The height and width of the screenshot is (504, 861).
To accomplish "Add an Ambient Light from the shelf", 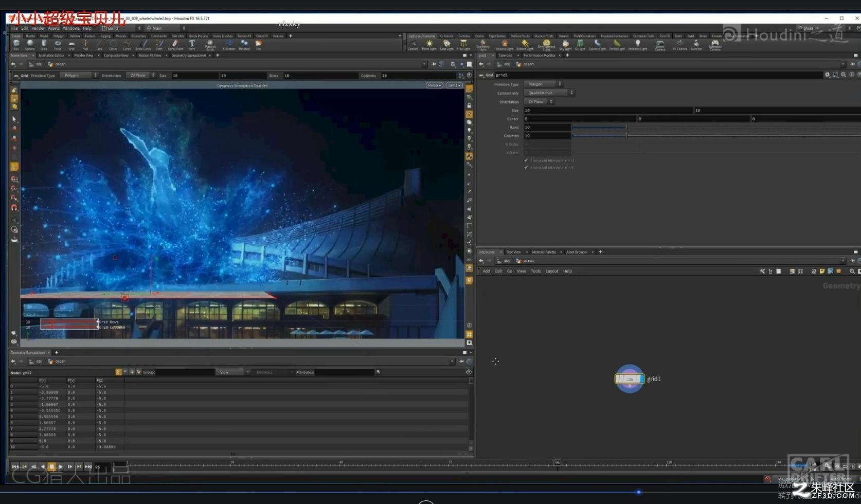I will tap(637, 45).
